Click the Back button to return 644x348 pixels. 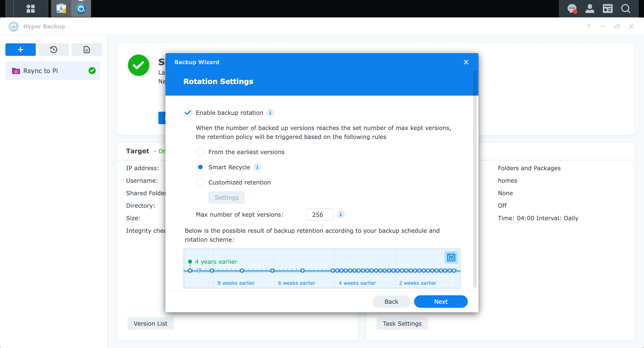pos(391,301)
